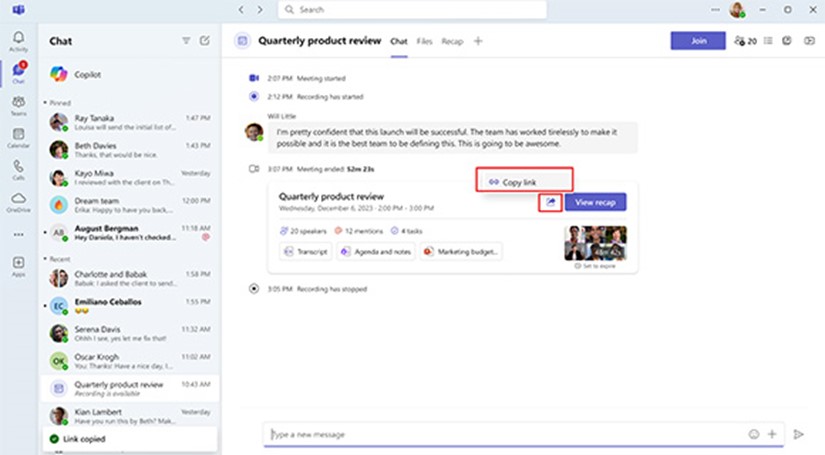This screenshot has width=825, height=455.
Task: Open the Chat section in the sidebar
Action: [x=18, y=73]
